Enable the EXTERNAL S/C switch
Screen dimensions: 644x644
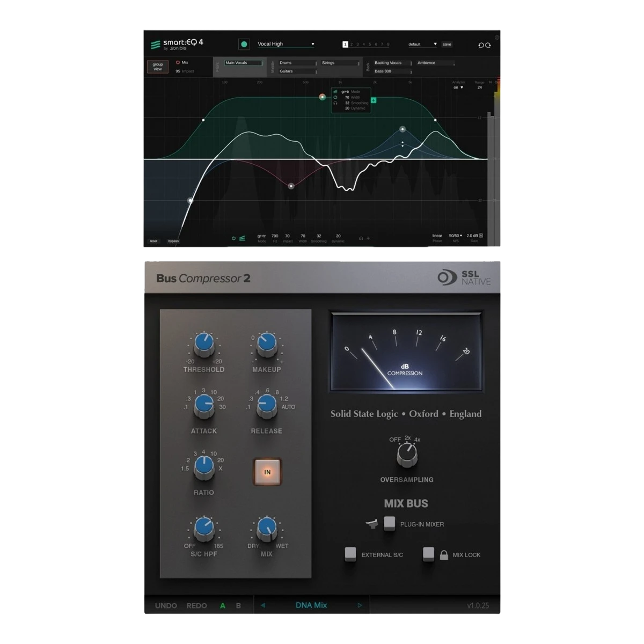tap(350, 554)
